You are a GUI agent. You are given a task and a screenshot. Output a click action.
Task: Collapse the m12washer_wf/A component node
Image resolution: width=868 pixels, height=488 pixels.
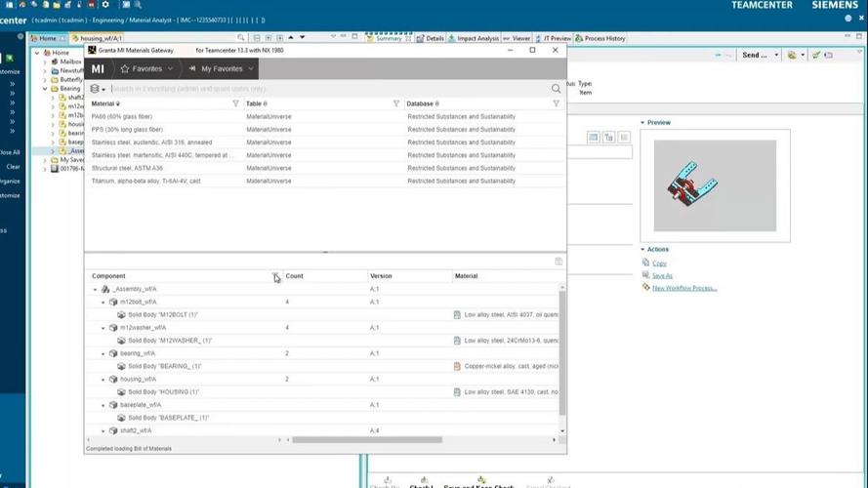click(103, 328)
